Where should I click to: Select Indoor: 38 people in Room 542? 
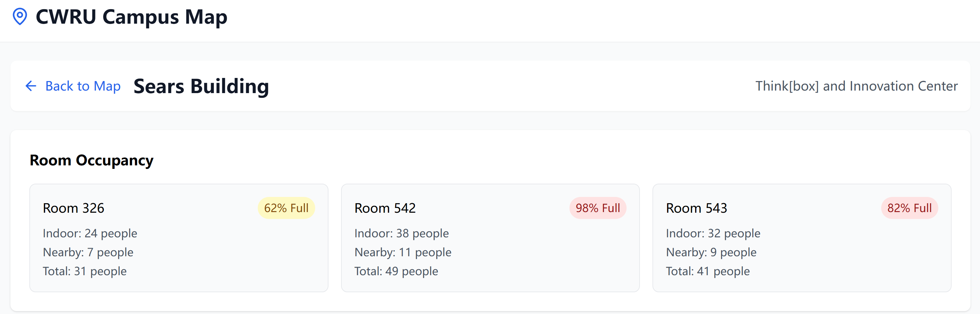pos(401,233)
